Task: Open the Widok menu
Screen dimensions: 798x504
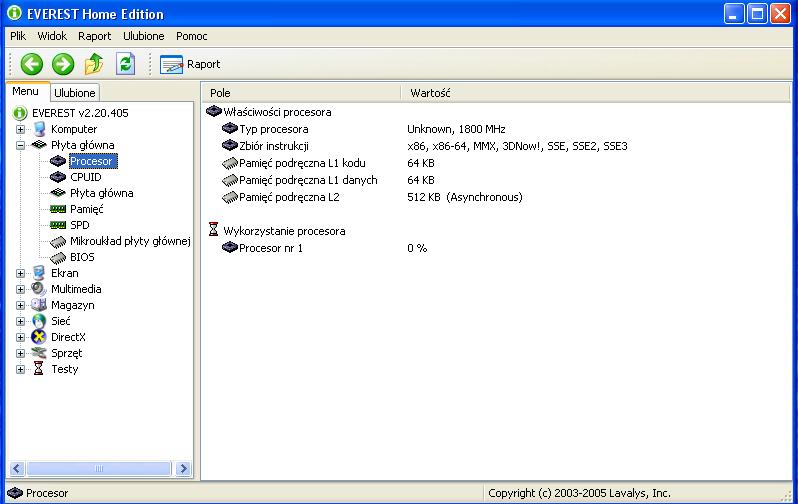Action: [x=52, y=36]
